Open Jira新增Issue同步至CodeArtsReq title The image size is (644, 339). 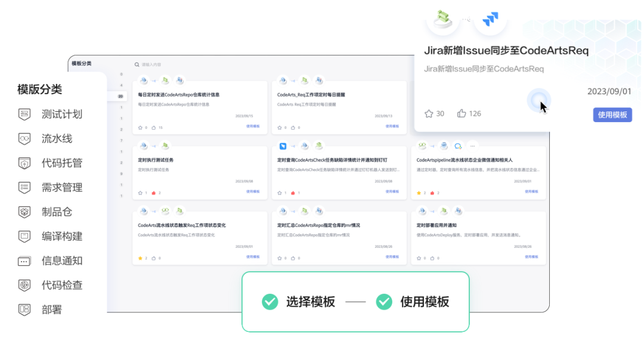point(506,51)
